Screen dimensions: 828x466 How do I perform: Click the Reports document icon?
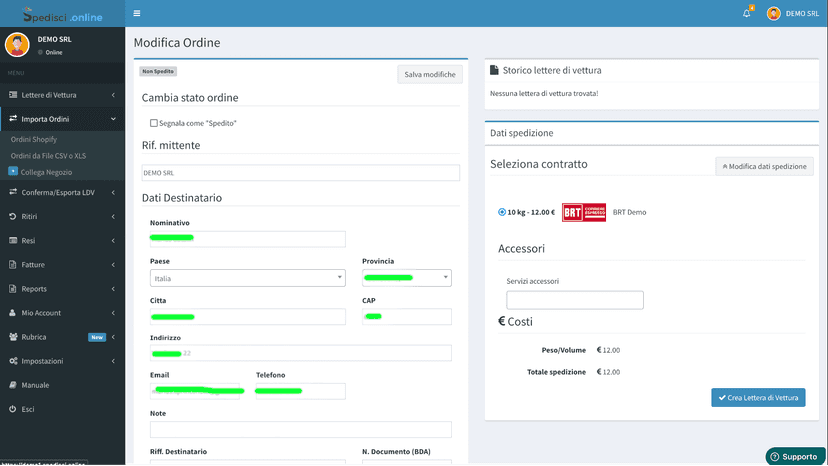(x=13, y=288)
